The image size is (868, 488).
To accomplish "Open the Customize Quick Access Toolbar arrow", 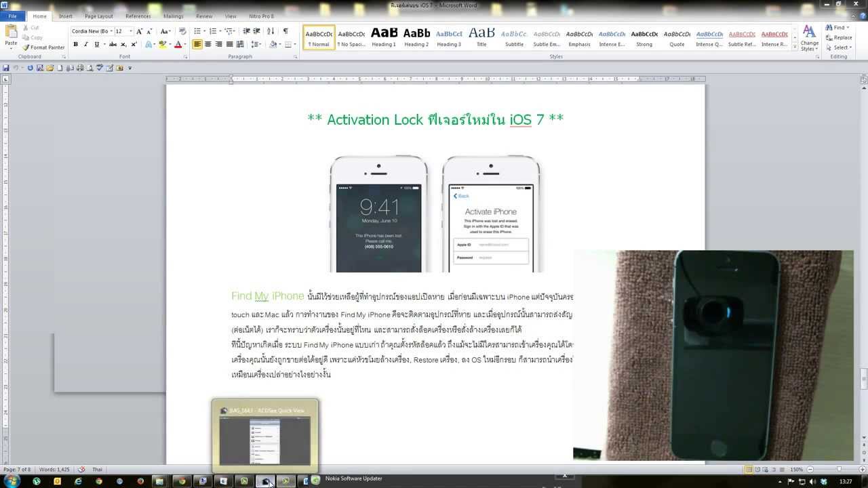I will (x=130, y=68).
